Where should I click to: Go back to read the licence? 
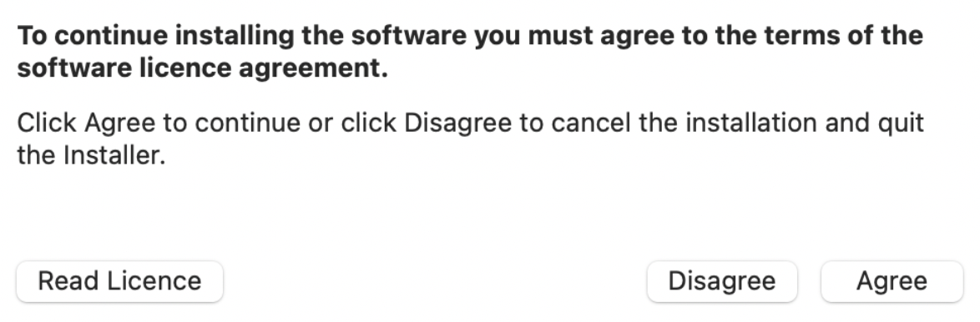click(x=119, y=281)
